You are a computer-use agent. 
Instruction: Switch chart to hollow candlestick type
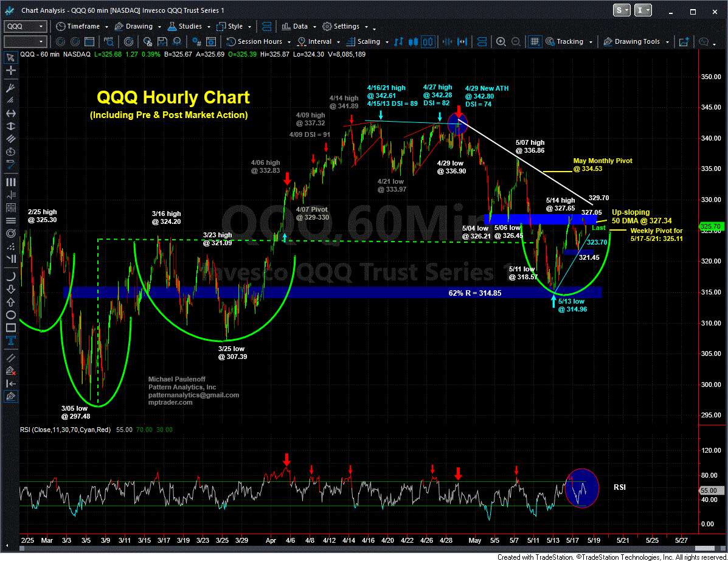tap(428, 42)
